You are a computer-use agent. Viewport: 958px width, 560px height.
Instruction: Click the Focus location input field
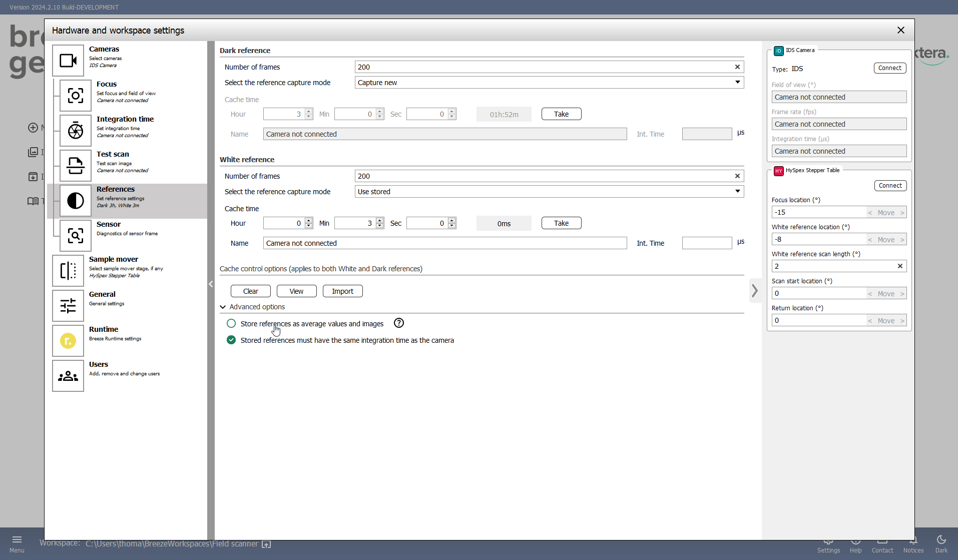[x=818, y=213]
